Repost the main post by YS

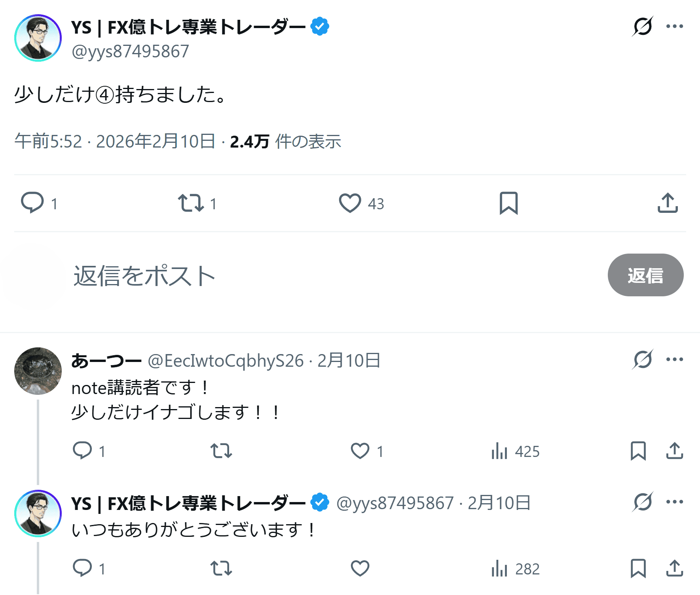click(191, 203)
